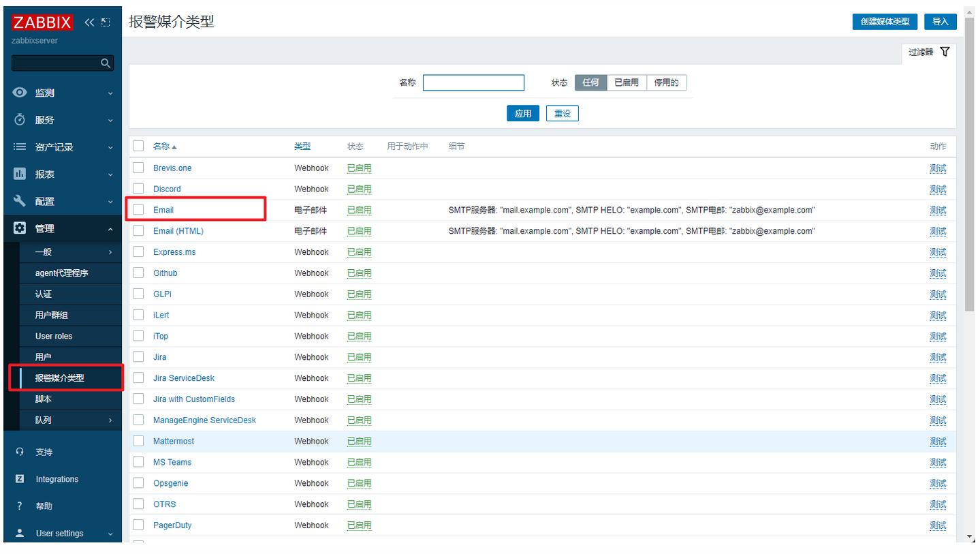Screen dimensions: 980x554
Task: Click 创建媒体类型 button
Action: (885, 22)
